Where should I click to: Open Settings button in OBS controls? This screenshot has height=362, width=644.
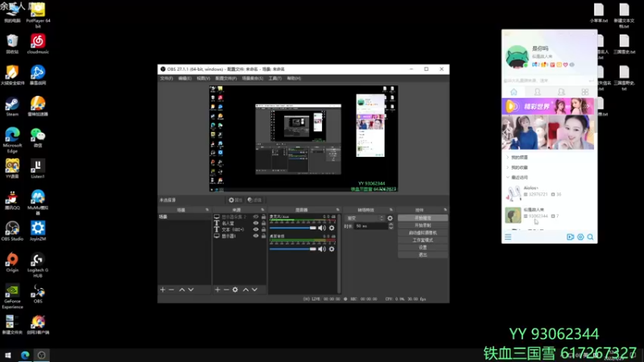423,248
